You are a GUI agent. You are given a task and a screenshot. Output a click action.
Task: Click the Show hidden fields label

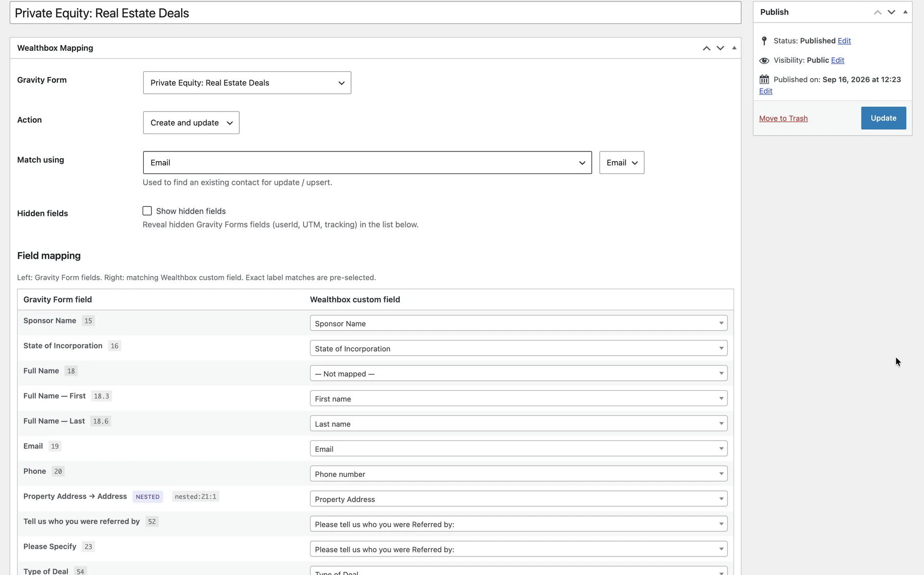click(191, 212)
